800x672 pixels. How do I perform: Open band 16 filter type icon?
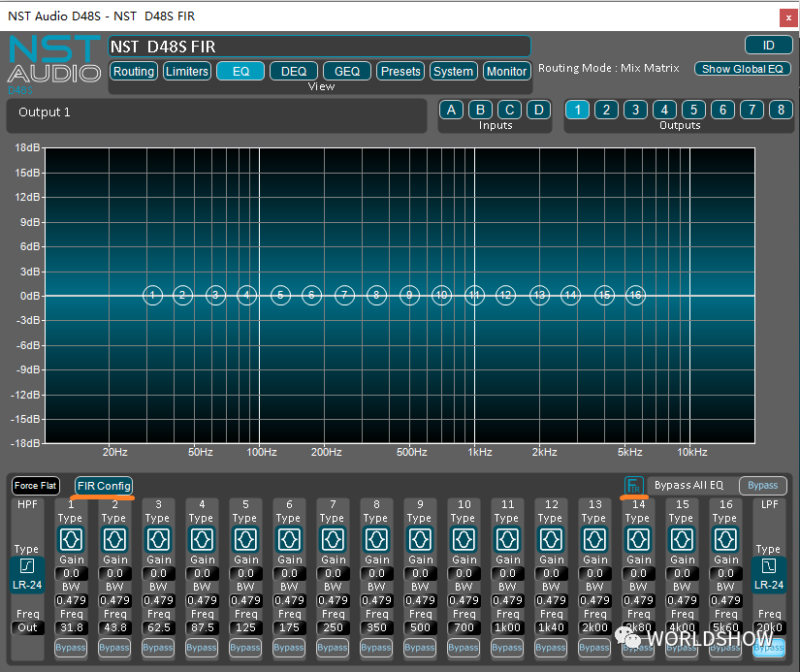click(725, 539)
